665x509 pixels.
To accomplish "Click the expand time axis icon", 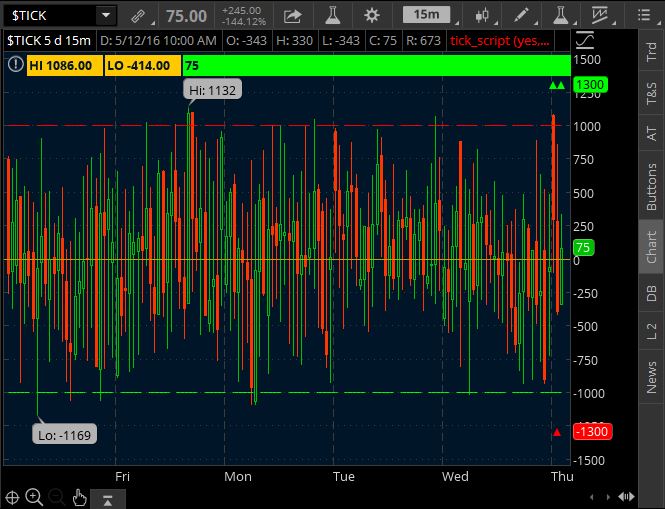I will coord(626,497).
